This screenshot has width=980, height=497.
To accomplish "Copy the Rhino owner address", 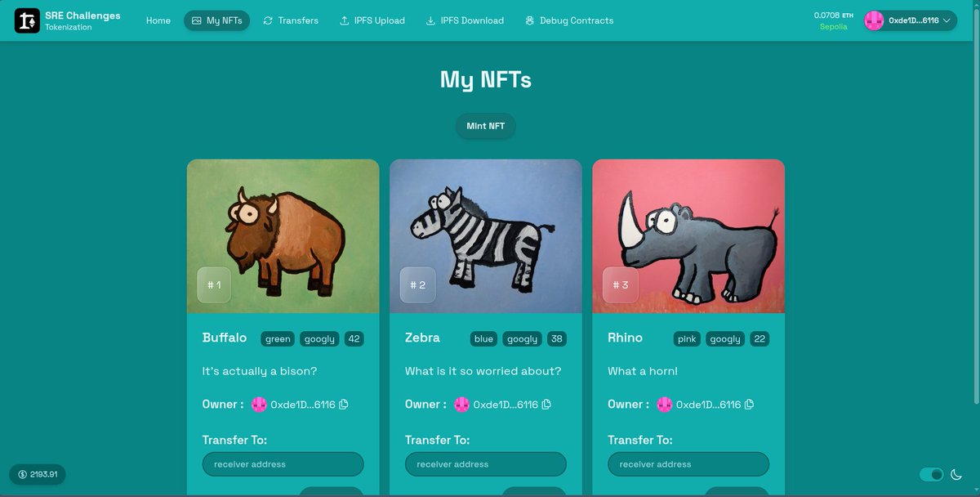I will pyautogui.click(x=750, y=404).
